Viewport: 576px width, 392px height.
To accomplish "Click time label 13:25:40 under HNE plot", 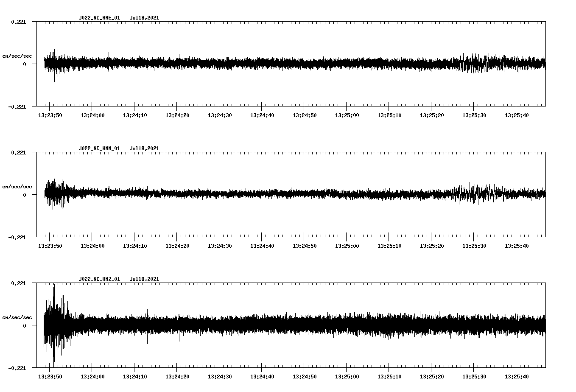I will point(517,115).
